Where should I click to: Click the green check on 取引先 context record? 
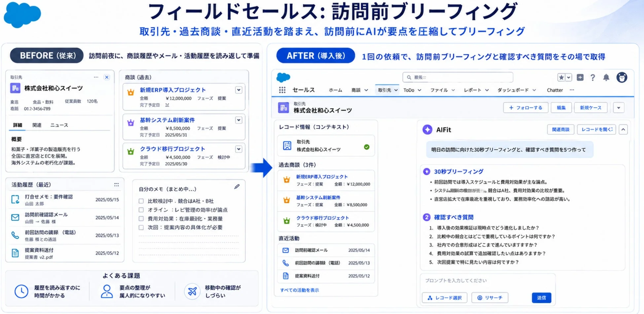tap(367, 147)
